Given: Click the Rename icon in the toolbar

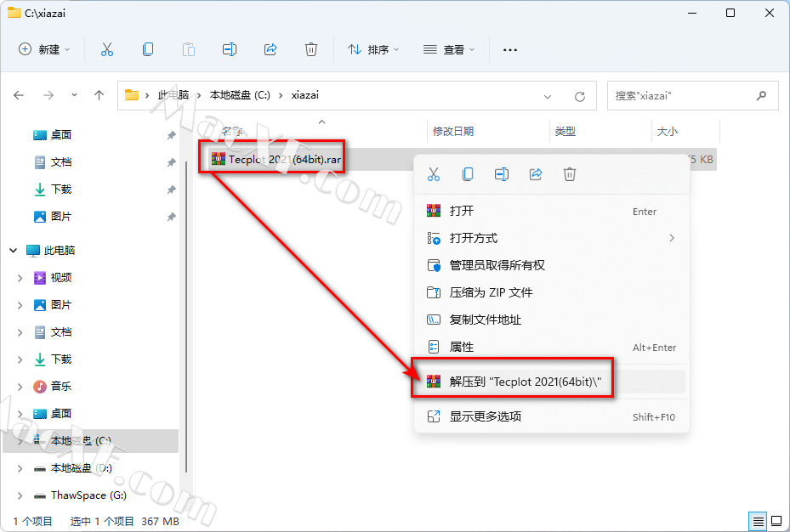Looking at the screenshot, I should [x=230, y=49].
